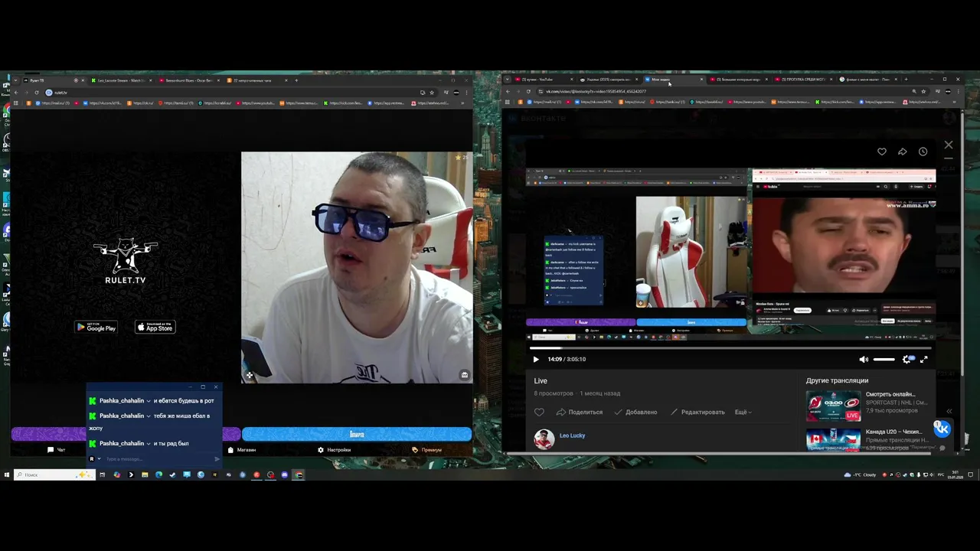Click the Поделиться share button
Image resolution: width=980 pixels, height=551 pixels.
tap(580, 412)
